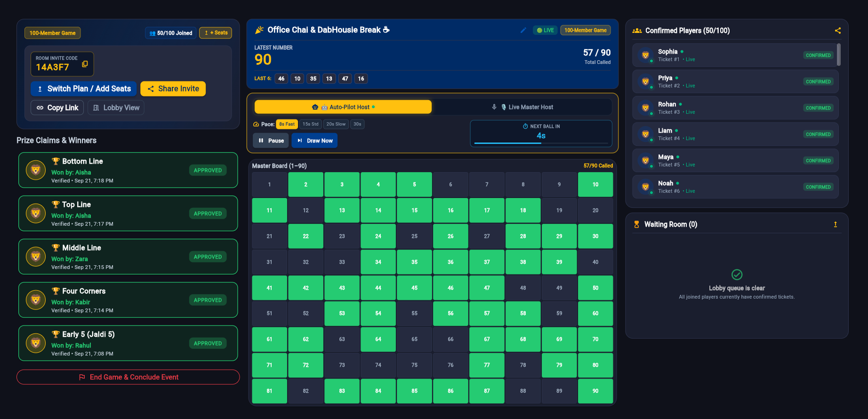
Task: Click the pencil edit icon beside room title
Action: 523,30
